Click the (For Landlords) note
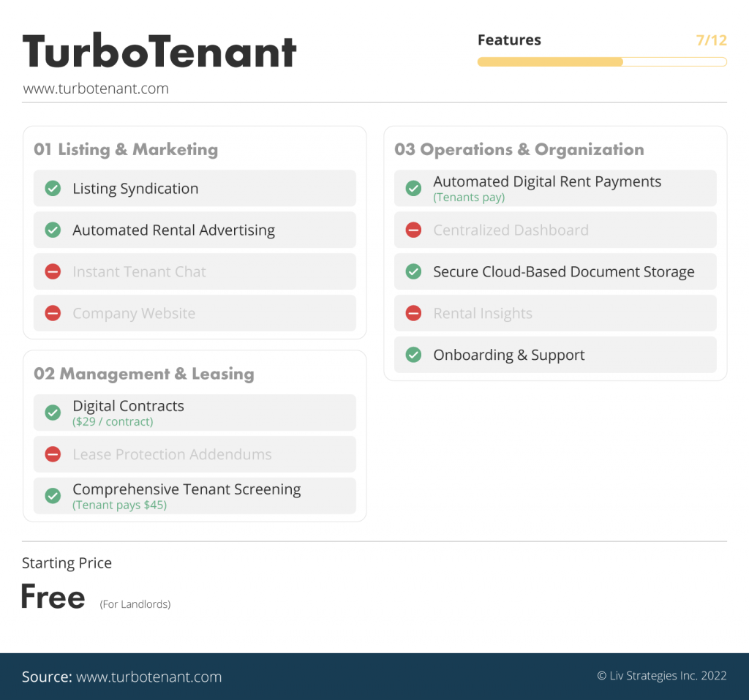The height and width of the screenshot is (700, 749). 135,604
